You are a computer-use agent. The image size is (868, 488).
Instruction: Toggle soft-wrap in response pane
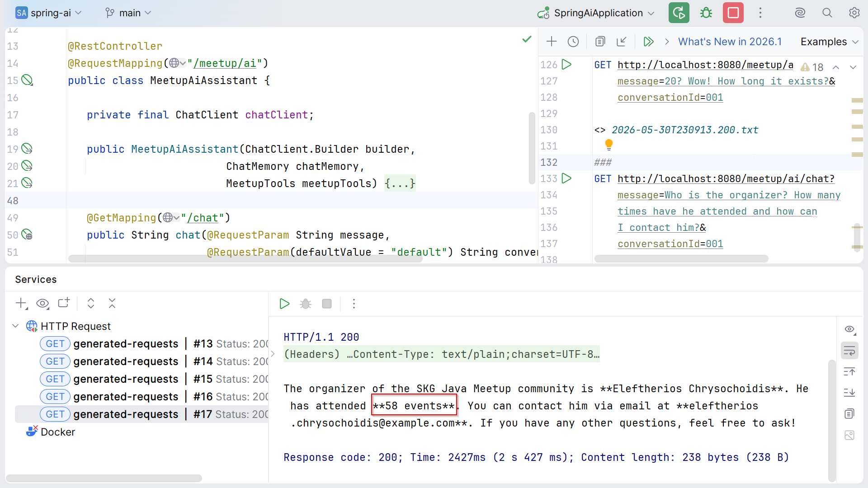(849, 351)
